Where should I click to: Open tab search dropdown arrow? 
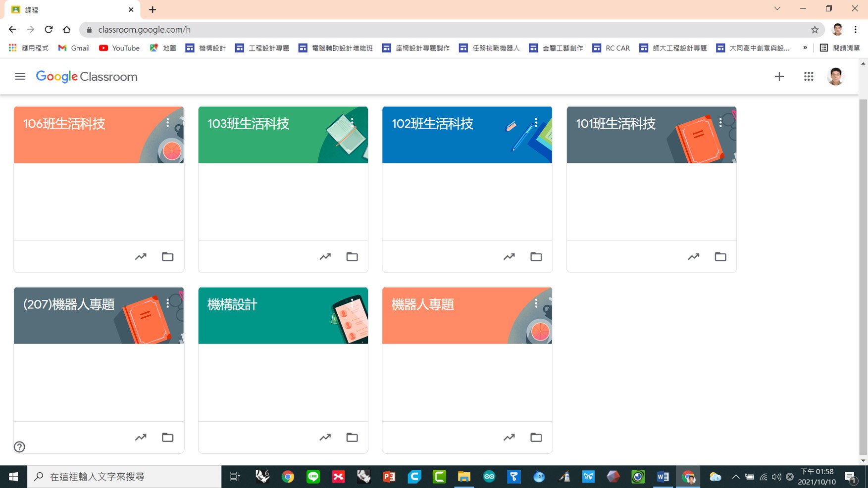pos(777,9)
